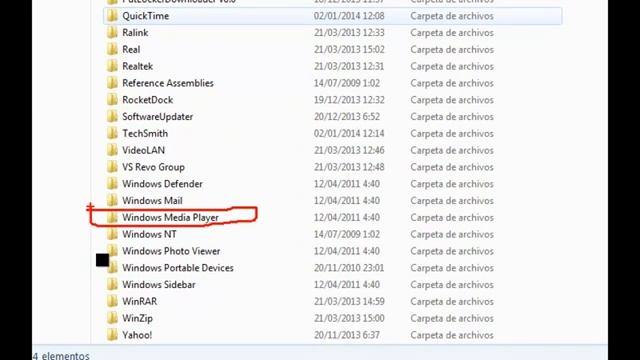640x360 pixels.
Task: Click SoftwareUpdater's date 20/12/2013 6:52
Action: (x=347, y=116)
